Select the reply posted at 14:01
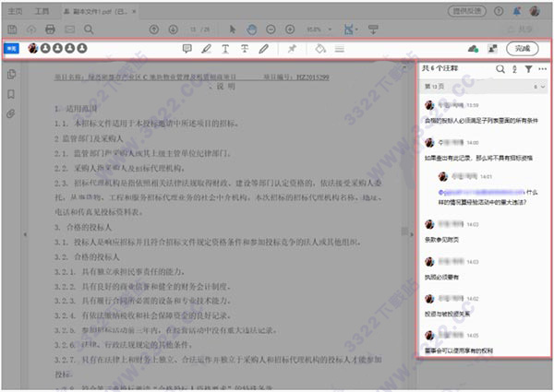554x392 pixels. point(490,189)
